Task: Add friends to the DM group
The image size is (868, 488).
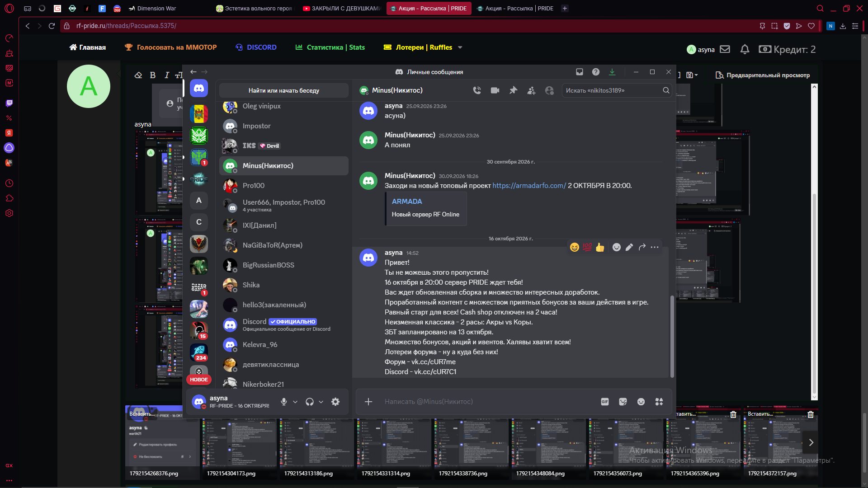Action: point(531,90)
